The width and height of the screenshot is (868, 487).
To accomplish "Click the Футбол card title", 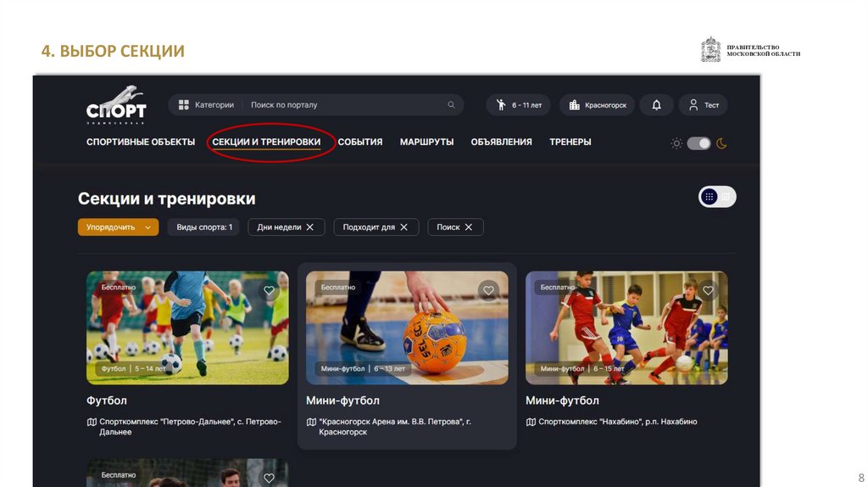I will (x=107, y=400).
